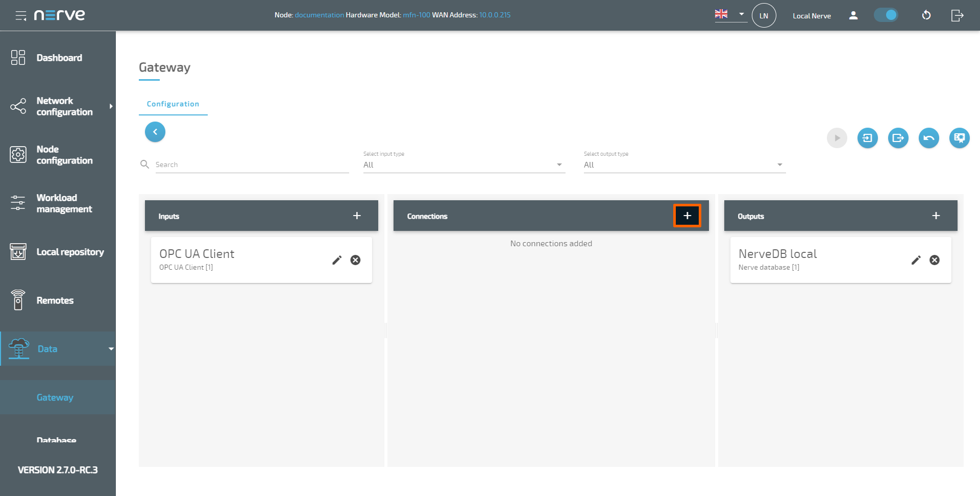Open the language flag dropdown
Screen dimensions: 980x496
click(x=730, y=15)
